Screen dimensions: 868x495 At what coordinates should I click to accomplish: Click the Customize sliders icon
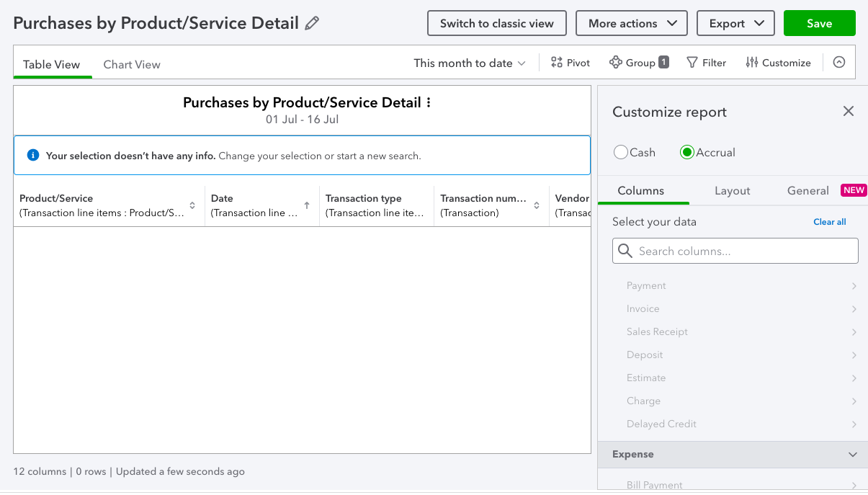(752, 63)
